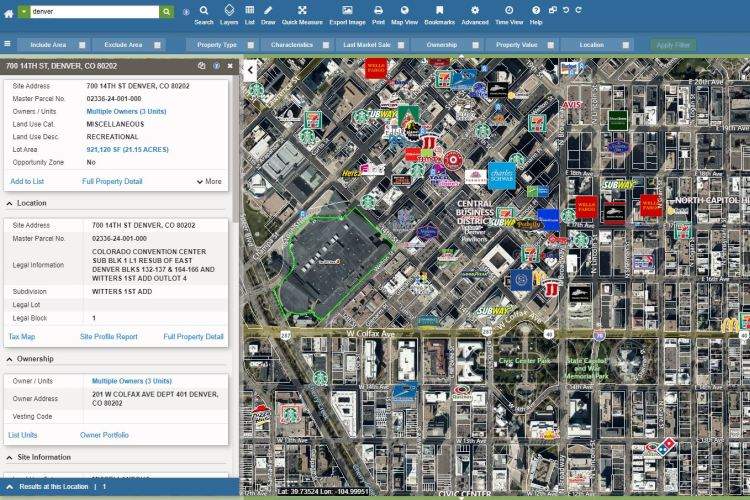Open Time View
This screenshot has width=750, height=500.
coord(509,15)
